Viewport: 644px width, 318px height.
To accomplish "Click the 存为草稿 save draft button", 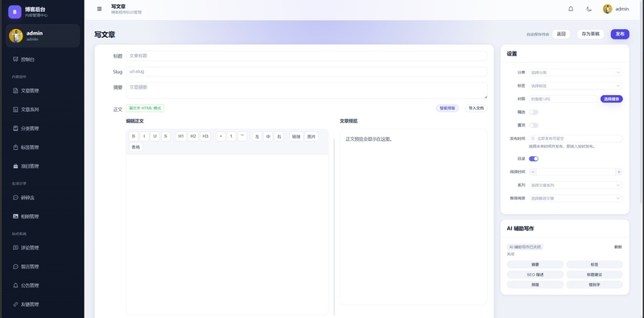I will (x=590, y=34).
